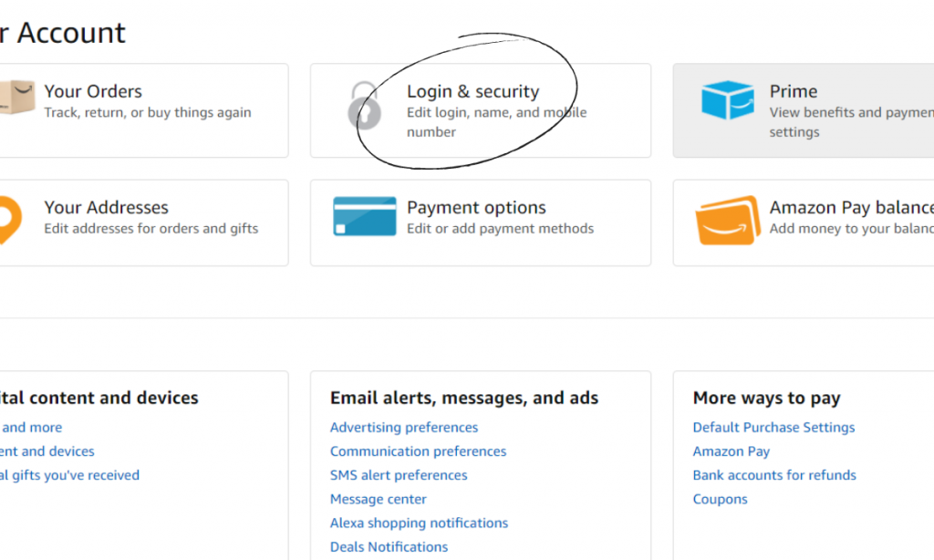The height and width of the screenshot is (560, 934).
Task: Open the Payment options heading
Action: click(x=476, y=208)
